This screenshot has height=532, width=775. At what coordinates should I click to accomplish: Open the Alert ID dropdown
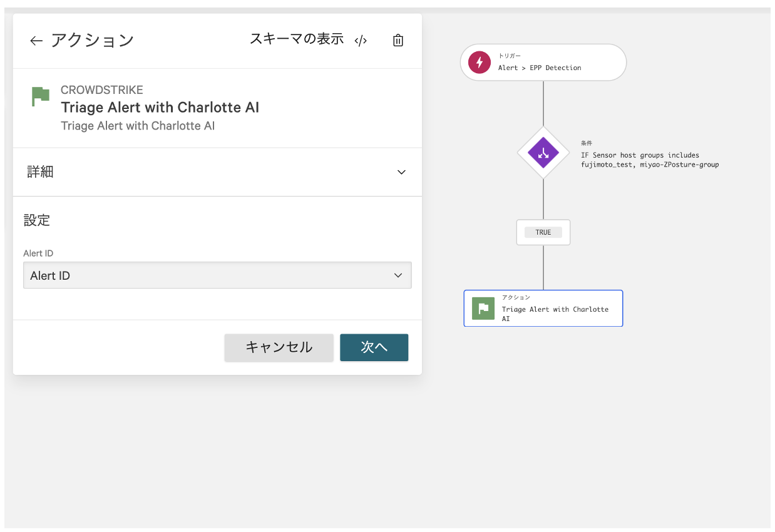coord(217,275)
